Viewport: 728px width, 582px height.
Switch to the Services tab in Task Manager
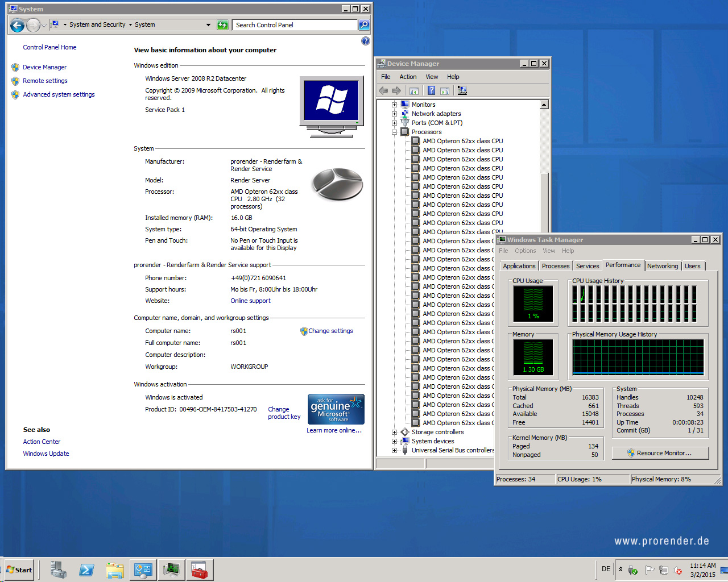588,266
